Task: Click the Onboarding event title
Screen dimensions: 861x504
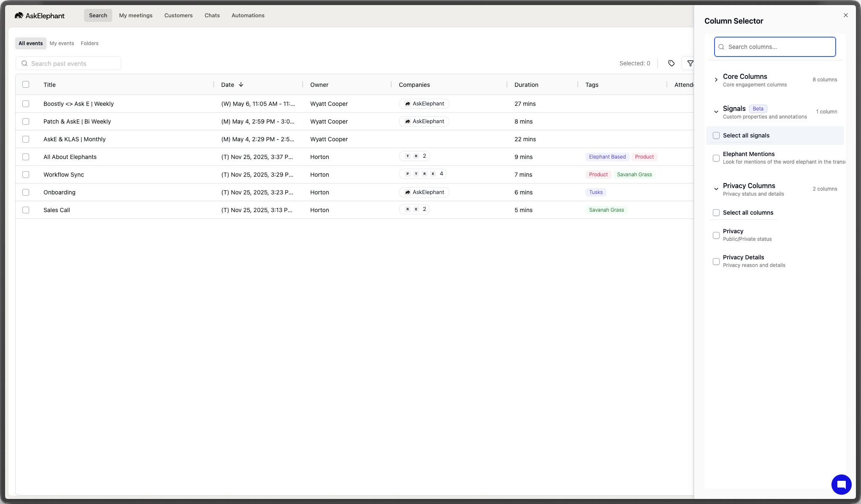Action: 60,192
